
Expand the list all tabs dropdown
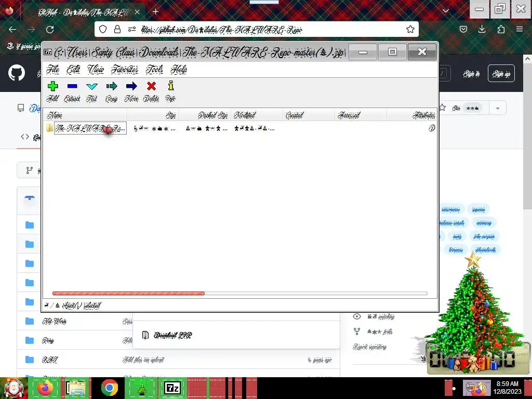pyautogui.click(x=445, y=11)
